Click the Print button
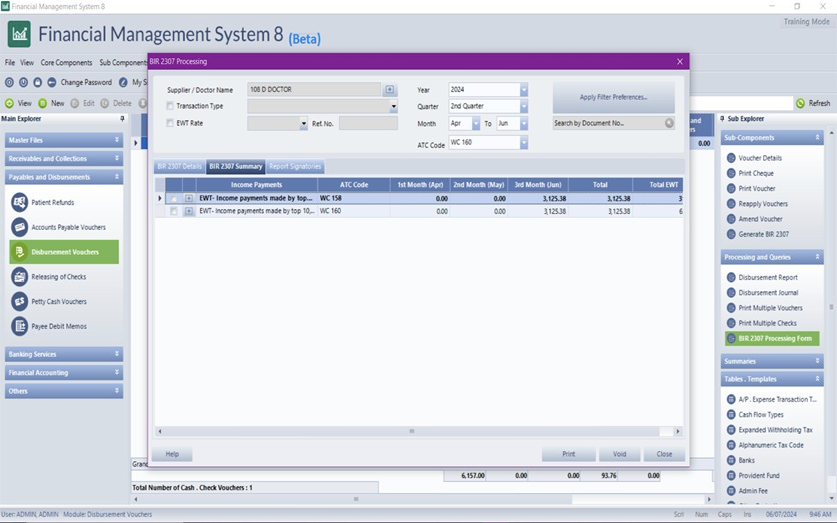This screenshot has height=523, width=837. click(568, 454)
